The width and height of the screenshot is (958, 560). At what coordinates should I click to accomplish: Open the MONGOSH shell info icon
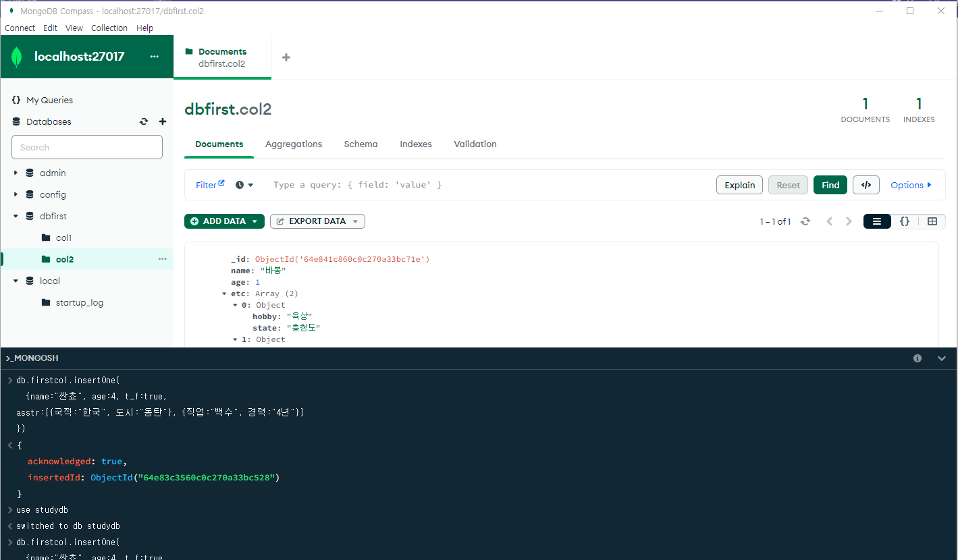point(917,358)
